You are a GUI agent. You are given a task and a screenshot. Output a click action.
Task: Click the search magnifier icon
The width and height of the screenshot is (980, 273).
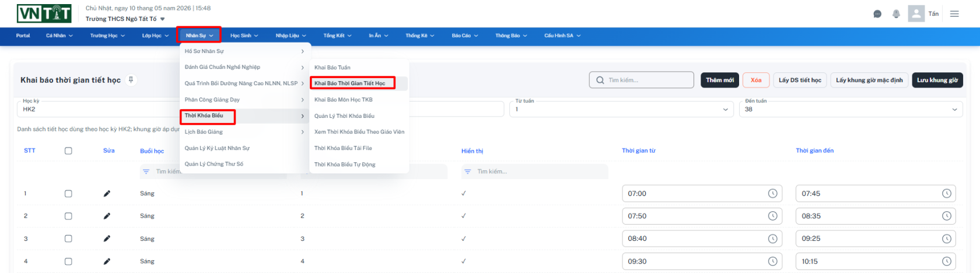tap(600, 80)
